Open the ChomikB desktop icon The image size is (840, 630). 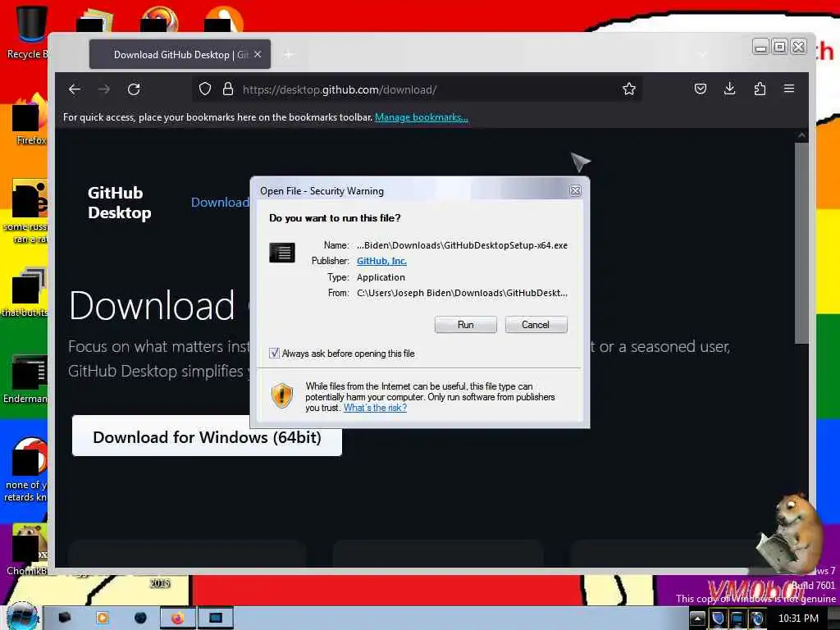pos(27,550)
